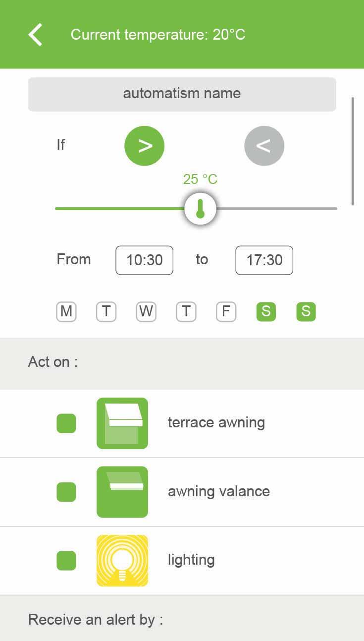This screenshot has height=641, width=364.
Task: Enable the Friday day toggle
Action: pos(226,312)
